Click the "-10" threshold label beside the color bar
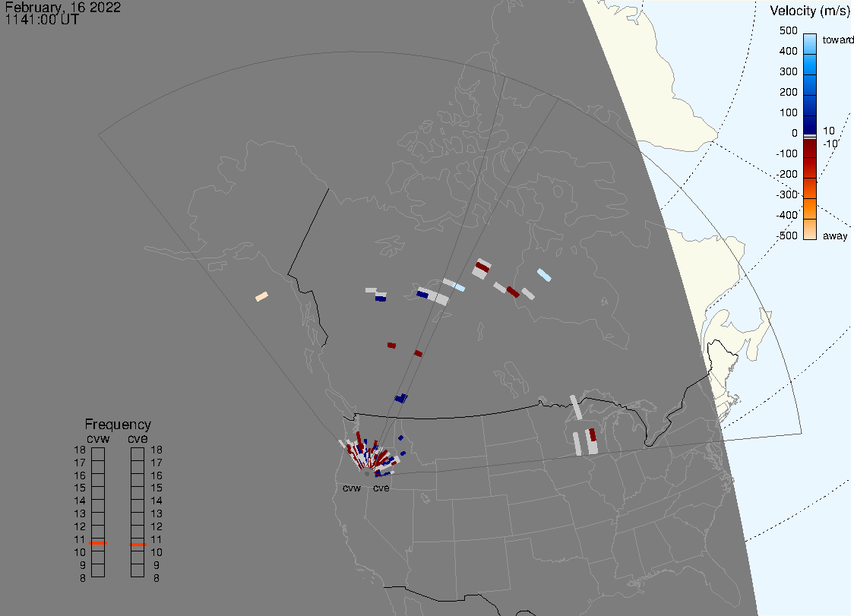854x616 pixels. pos(830,144)
